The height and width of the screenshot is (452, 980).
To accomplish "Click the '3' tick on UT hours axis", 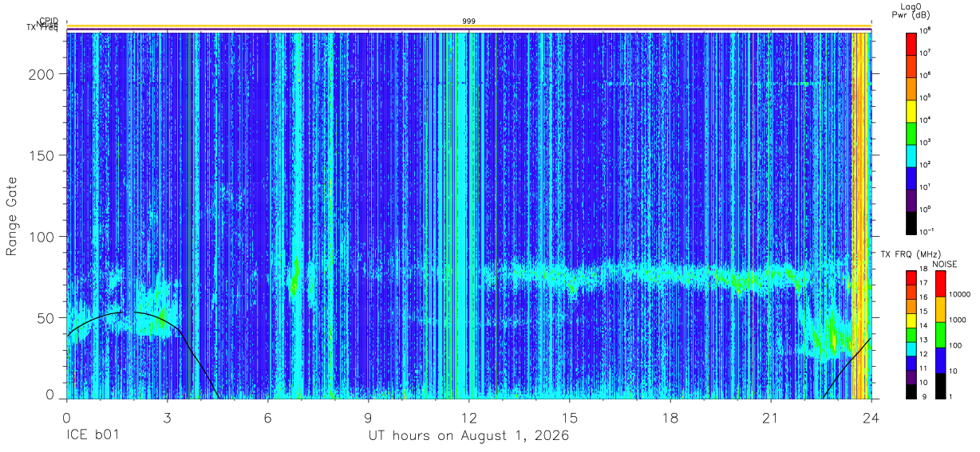I will 167,418.
